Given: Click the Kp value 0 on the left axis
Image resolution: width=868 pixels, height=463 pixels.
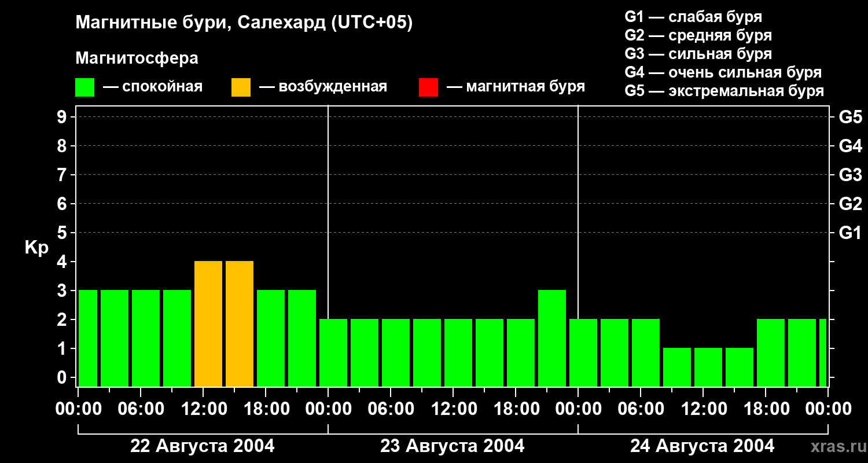Looking at the screenshot, I should 63,378.
